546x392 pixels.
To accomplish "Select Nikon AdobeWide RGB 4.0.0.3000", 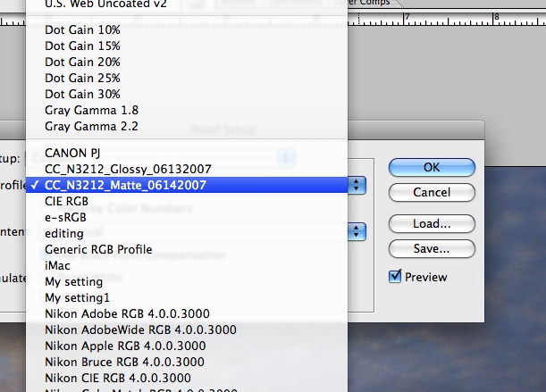I will tap(187, 329).
